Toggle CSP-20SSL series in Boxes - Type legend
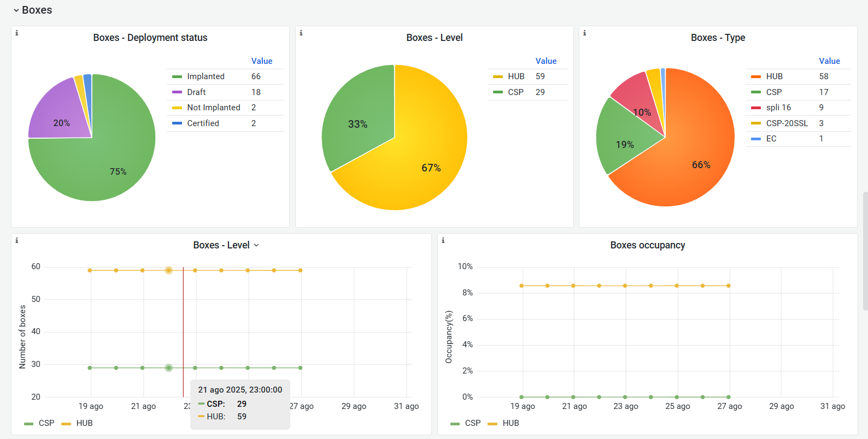Image resolution: width=868 pixels, height=439 pixels. [787, 123]
